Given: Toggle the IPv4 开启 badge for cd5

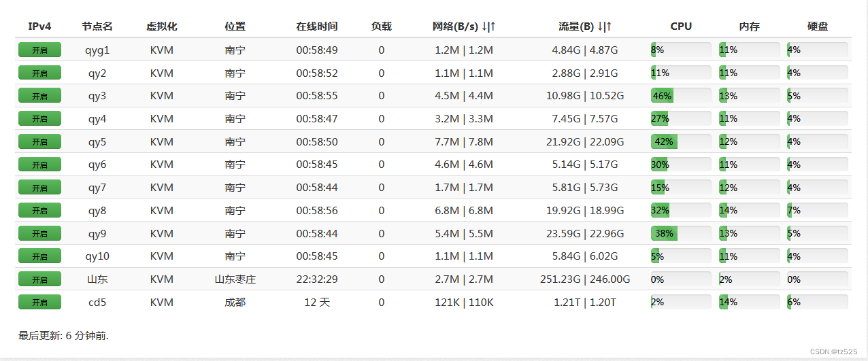Looking at the screenshot, I should pyautogui.click(x=39, y=302).
